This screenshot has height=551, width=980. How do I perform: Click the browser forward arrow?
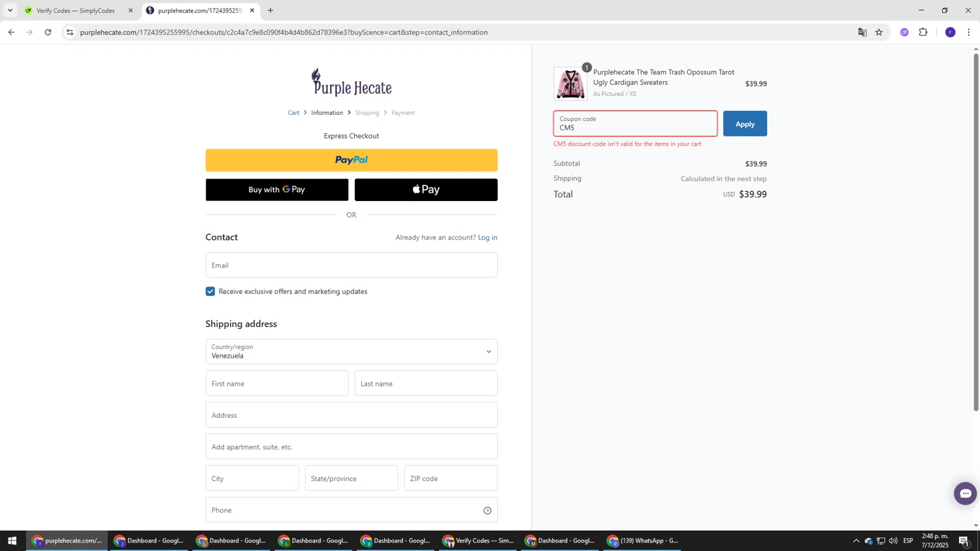click(x=29, y=32)
